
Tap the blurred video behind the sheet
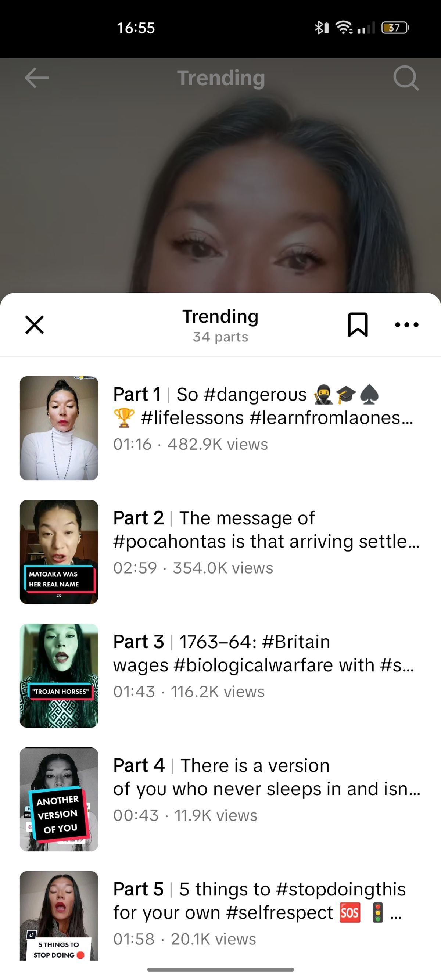pos(220,190)
